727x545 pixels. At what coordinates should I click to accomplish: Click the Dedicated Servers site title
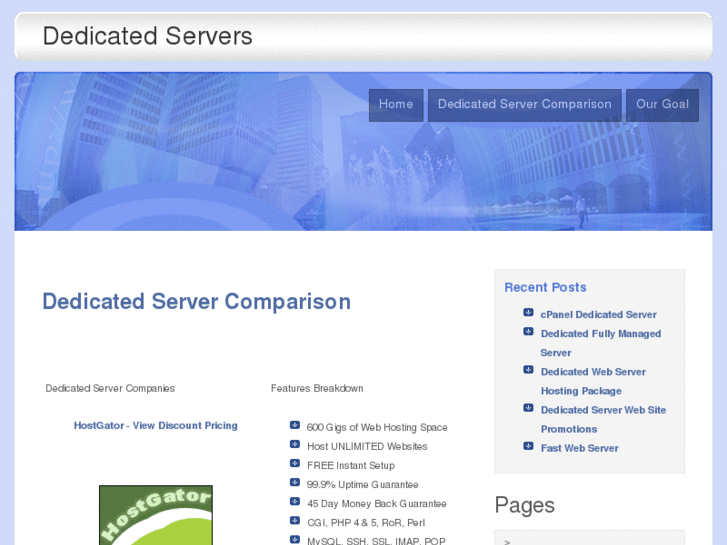point(147,36)
